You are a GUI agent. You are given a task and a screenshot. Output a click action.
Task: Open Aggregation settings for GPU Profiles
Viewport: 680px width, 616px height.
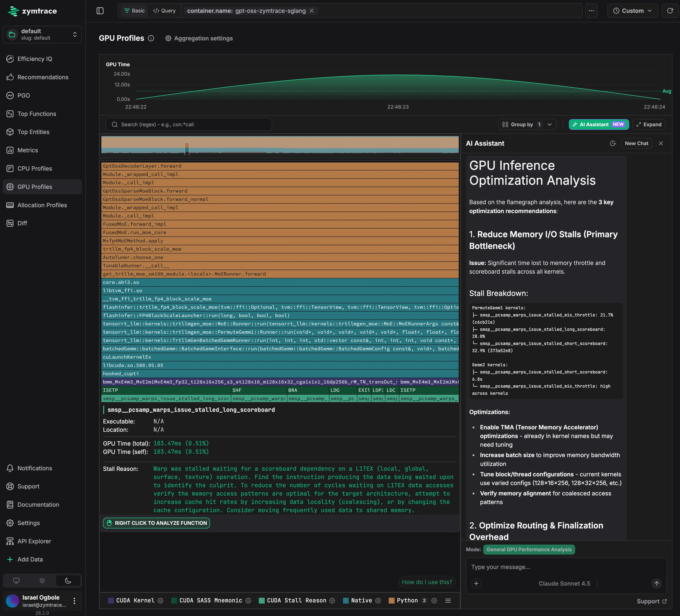click(199, 38)
